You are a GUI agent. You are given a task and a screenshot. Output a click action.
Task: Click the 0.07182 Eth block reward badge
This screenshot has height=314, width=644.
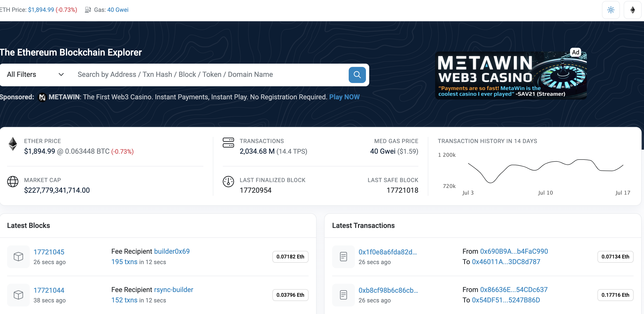(290, 257)
